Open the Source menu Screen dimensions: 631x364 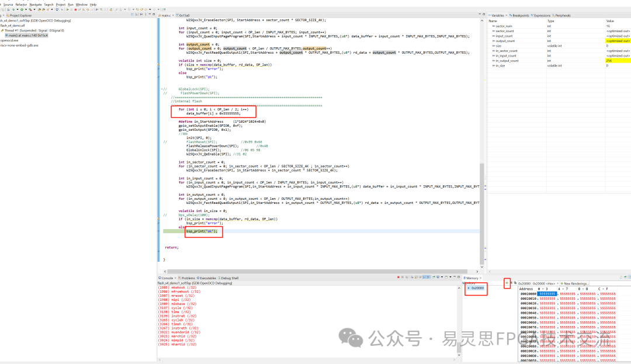[x=8, y=5]
